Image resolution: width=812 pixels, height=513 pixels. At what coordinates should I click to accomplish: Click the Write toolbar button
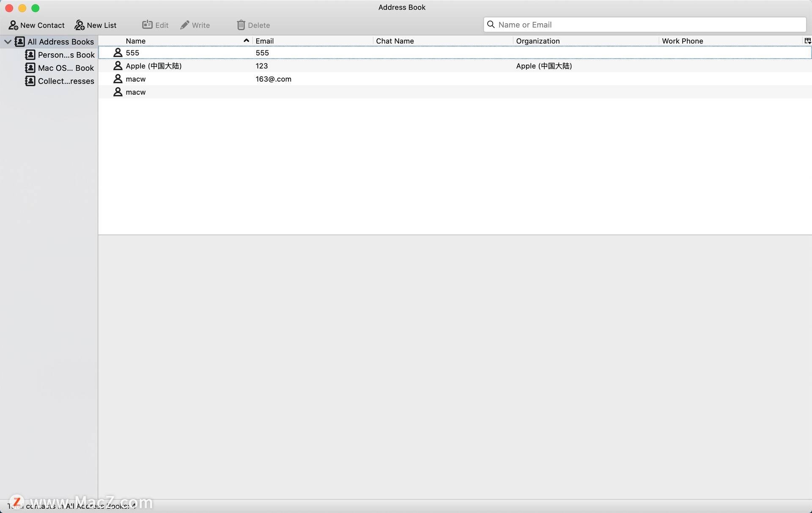pos(195,25)
